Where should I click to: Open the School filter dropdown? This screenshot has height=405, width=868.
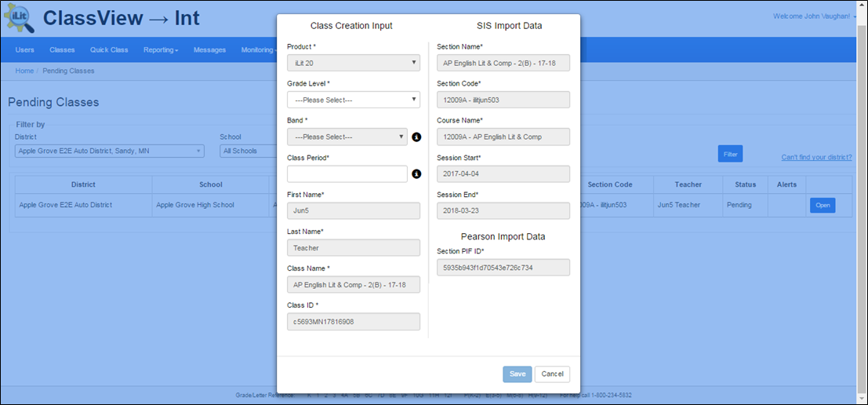[247, 151]
